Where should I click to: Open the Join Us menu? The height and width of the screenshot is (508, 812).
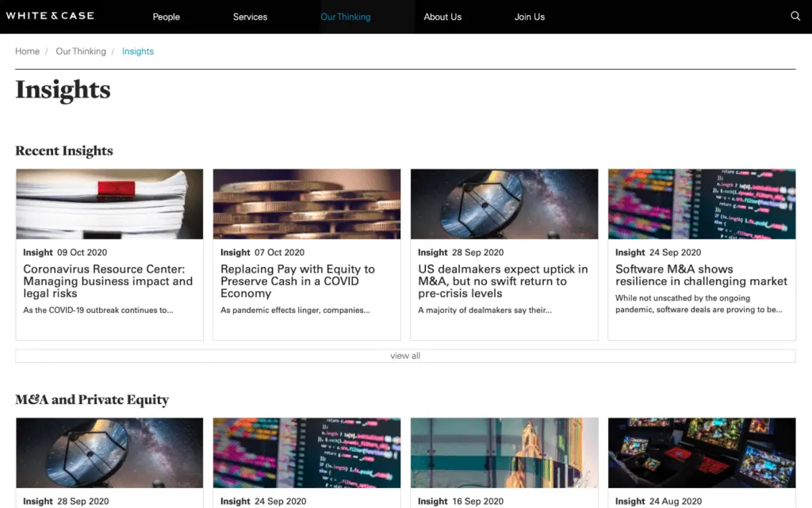(529, 17)
